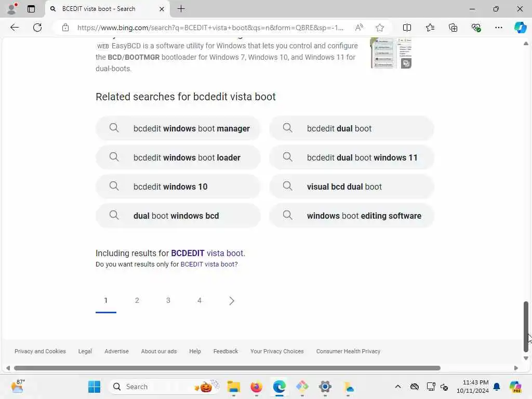Refresh the current page

(37, 28)
